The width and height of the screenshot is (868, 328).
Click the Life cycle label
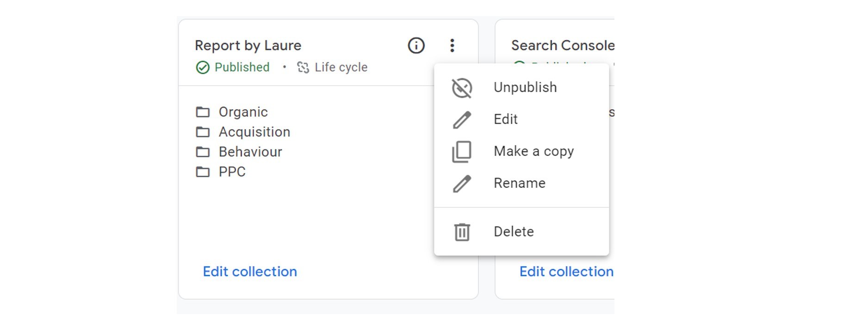click(x=341, y=67)
